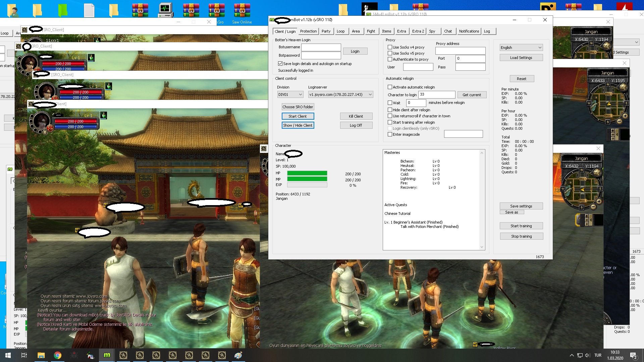
Task: Open the Party tab
Action: [326, 31]
